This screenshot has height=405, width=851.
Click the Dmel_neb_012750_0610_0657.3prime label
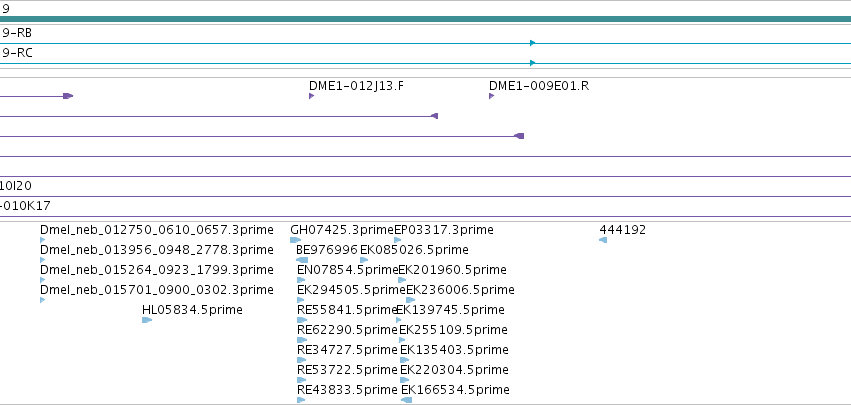[157, 230]
